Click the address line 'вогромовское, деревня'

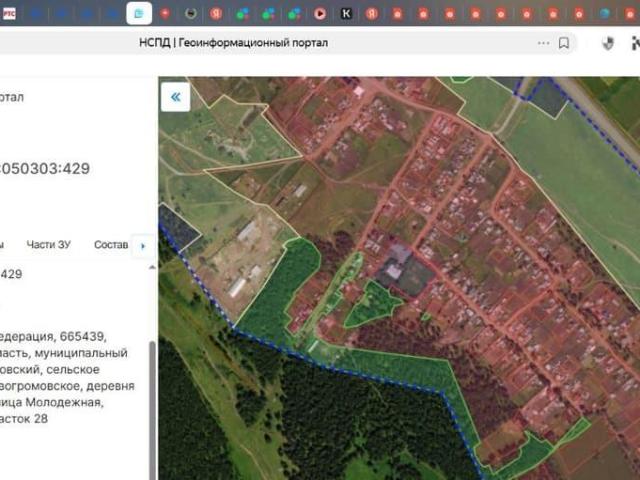pyautogui.click(x=67, y=386)
